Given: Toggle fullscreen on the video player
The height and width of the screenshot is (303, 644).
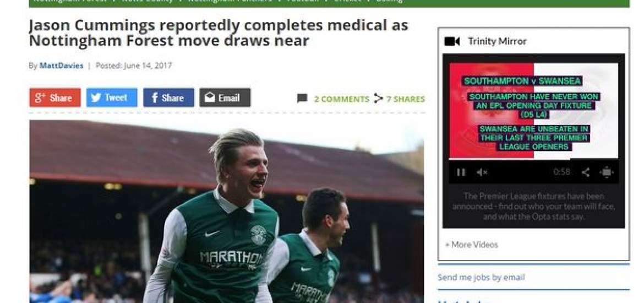Looking at the screenshot, I should click(607, 172).
